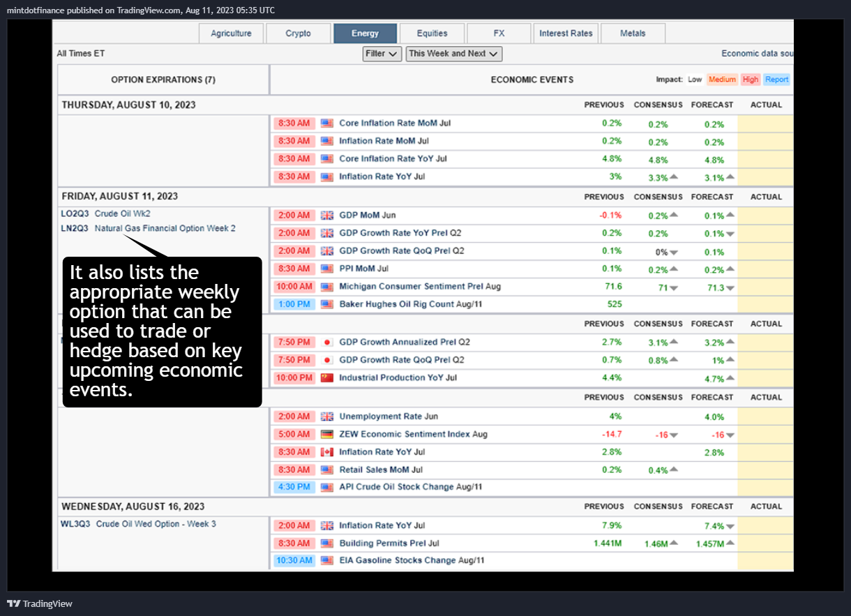
Task: Select the Metals tab
Action: click(633, 33)
